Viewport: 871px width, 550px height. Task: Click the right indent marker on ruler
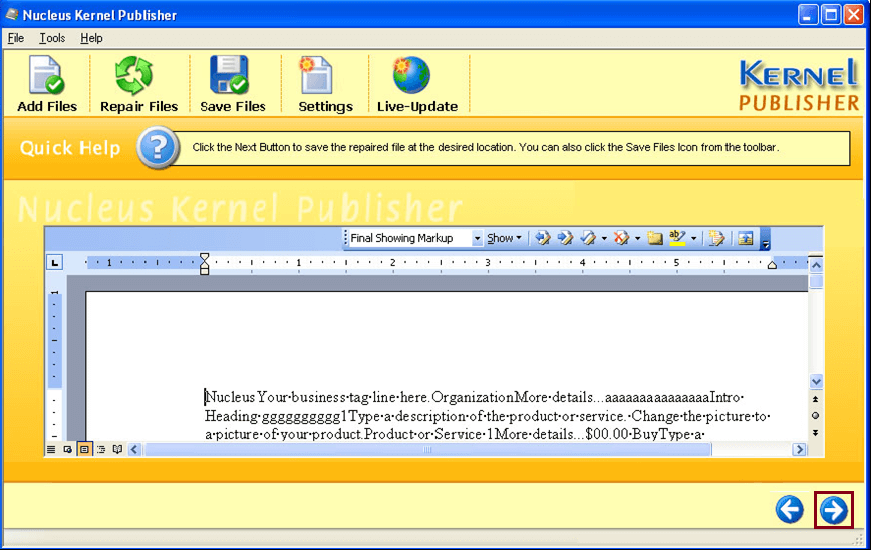[x=772, y=265]
